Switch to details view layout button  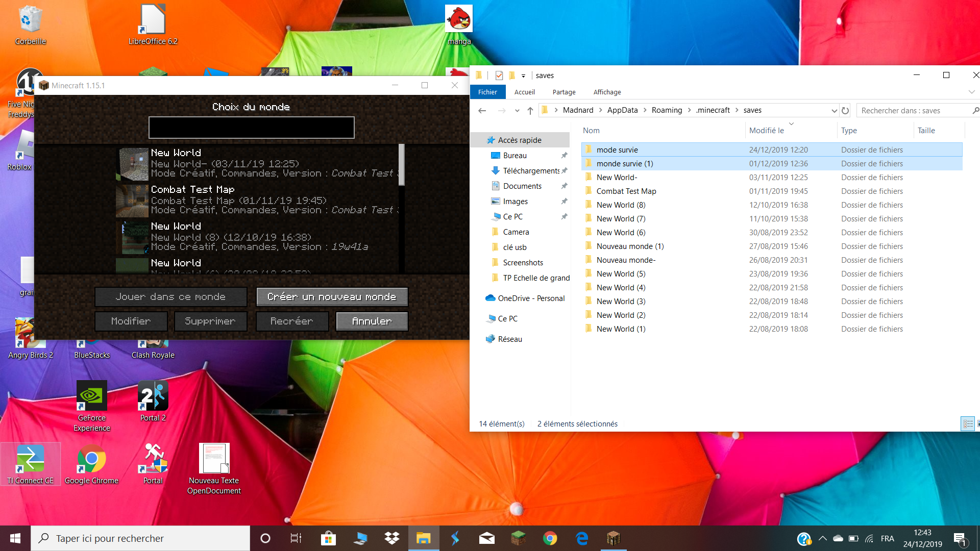(968, 423)
